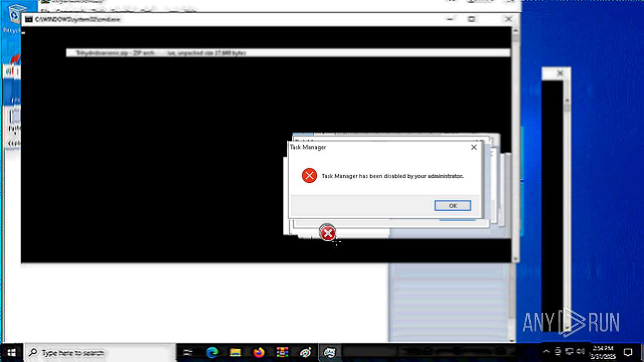The height and width of the screenshot is (362, 644).
Task: Select the active app icon on the taskbar
Action: point(330,352)
